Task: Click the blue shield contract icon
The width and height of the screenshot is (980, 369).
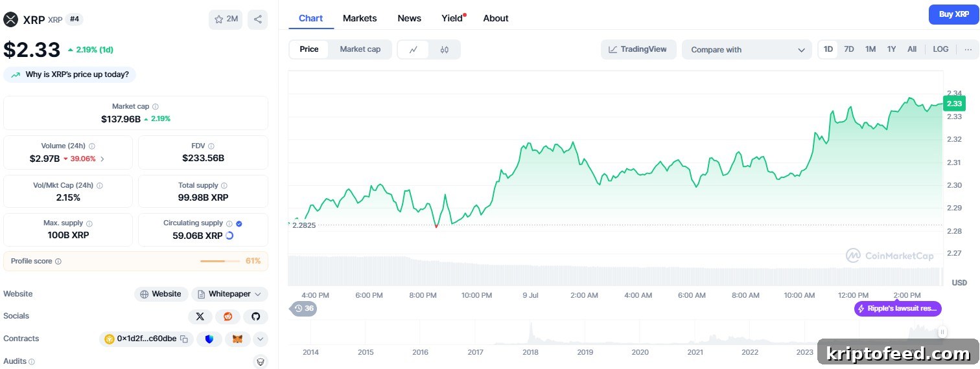Action: [209, 339]
